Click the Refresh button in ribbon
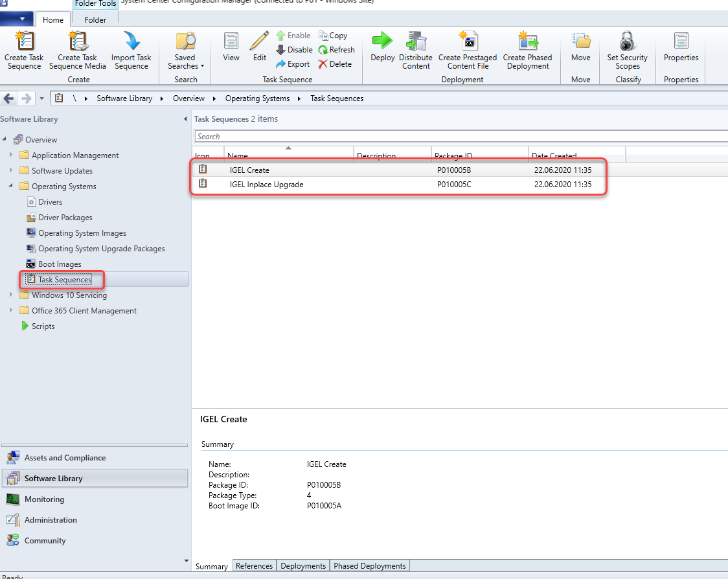728x579 pixels. click(336, 50)
